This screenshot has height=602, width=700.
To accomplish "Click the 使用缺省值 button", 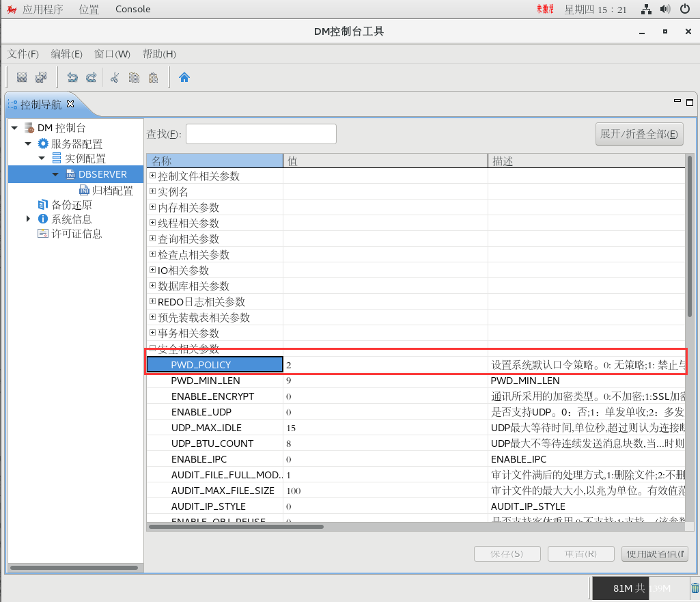I will [654, 553].
